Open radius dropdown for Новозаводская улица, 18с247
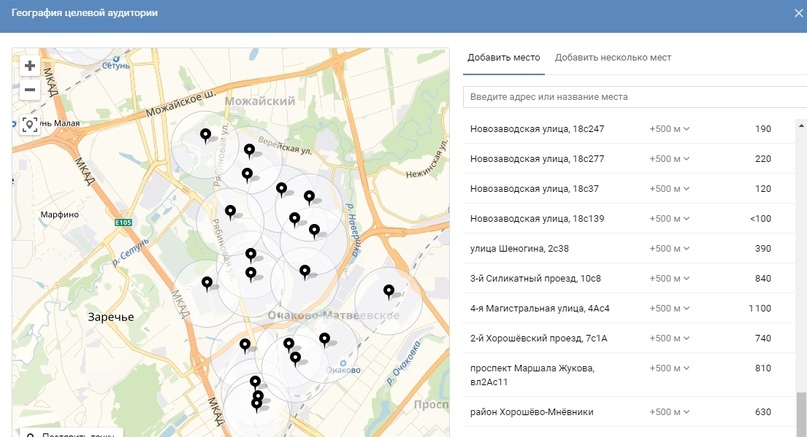This screenshot has height=437, width=807. click(669, 129)
